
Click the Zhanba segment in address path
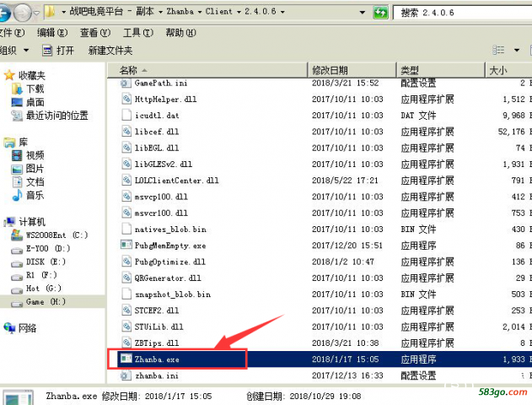tap(180, 12)
